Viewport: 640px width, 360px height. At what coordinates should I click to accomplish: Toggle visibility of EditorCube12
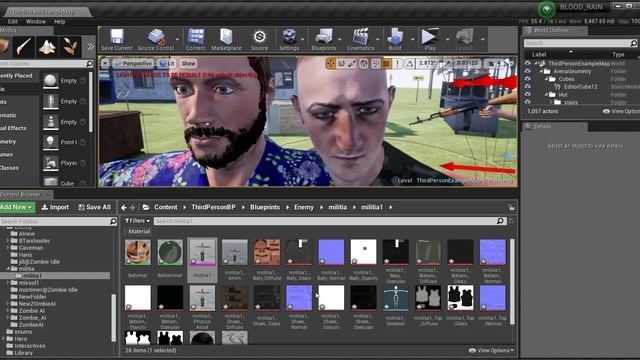click(x=527, y=87)
